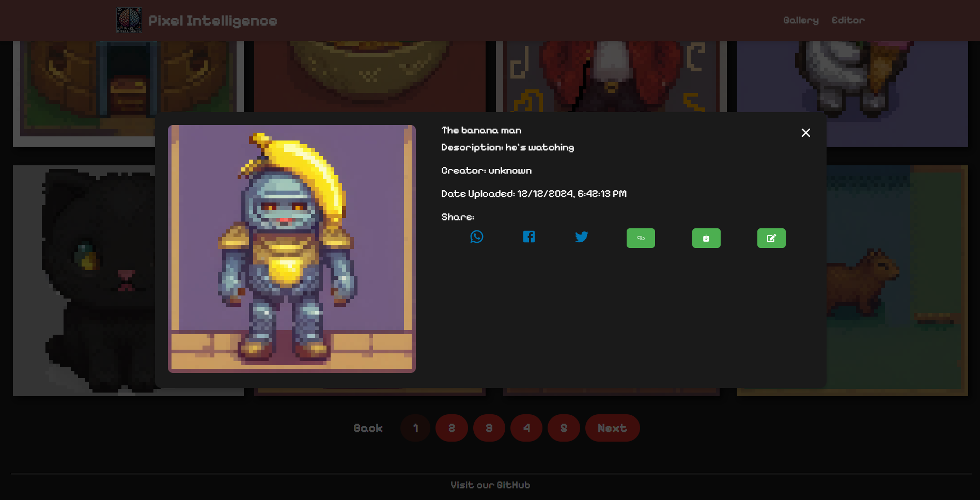Open the Gallery page from the top navigation
This screenshot has height=500, width=980.
tap(801, 20)
